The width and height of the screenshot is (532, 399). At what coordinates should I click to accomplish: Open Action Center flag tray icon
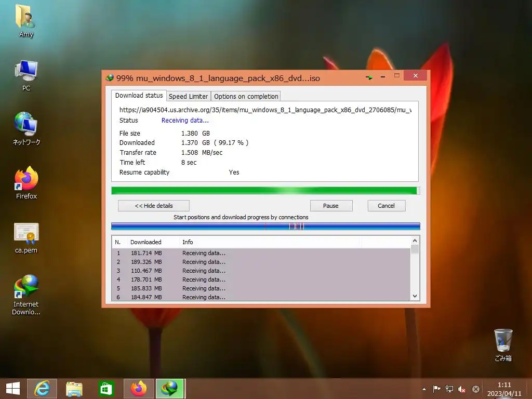click(x=436, y=389)
